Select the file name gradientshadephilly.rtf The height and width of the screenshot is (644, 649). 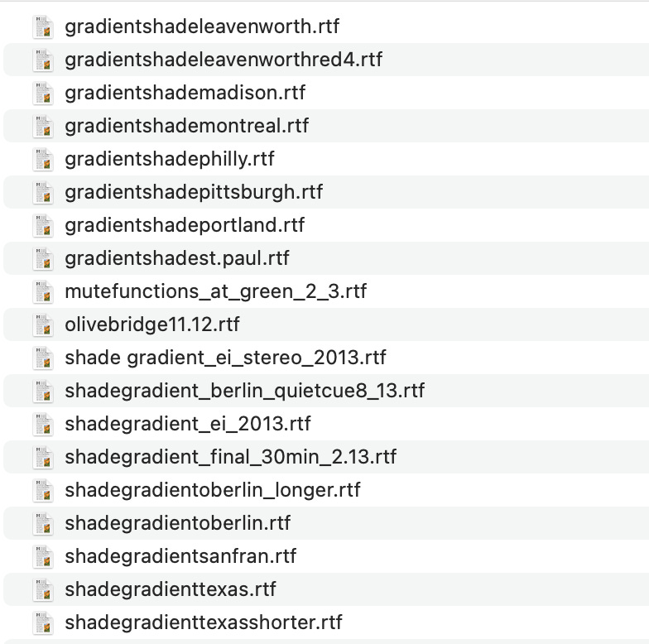click(170, 159)
